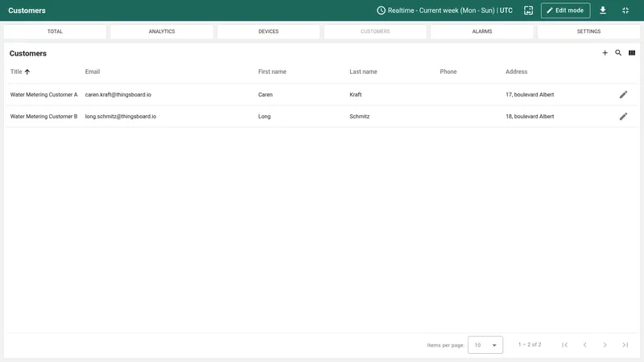Select the Water Metering Customer A title
The height and width of the screenshot is (362, 644).
[44, 94]
